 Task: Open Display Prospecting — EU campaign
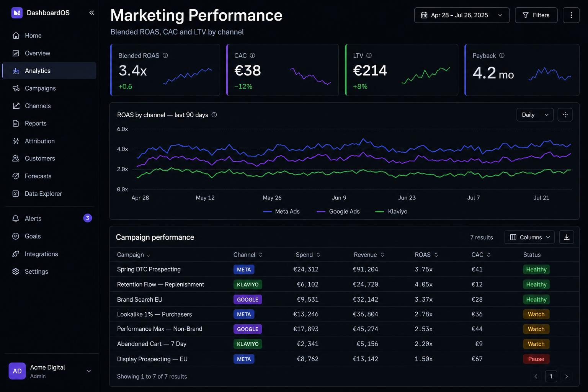pyautogui.click(x=152, y=359)
